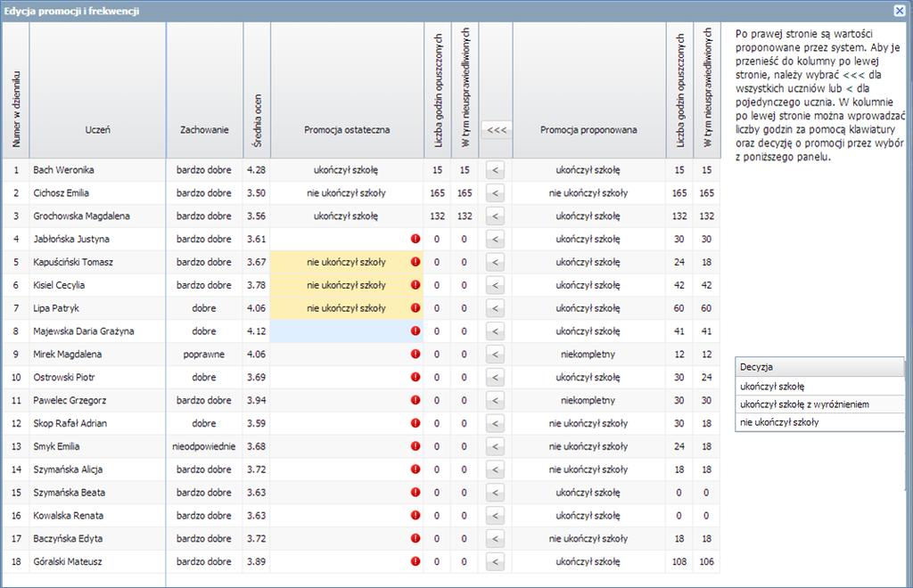Image resolution: width=913 pixels, height=588 pixels.
Task: Click the < button in Cichosz Emilia row
Action: [x=495, y=193]
